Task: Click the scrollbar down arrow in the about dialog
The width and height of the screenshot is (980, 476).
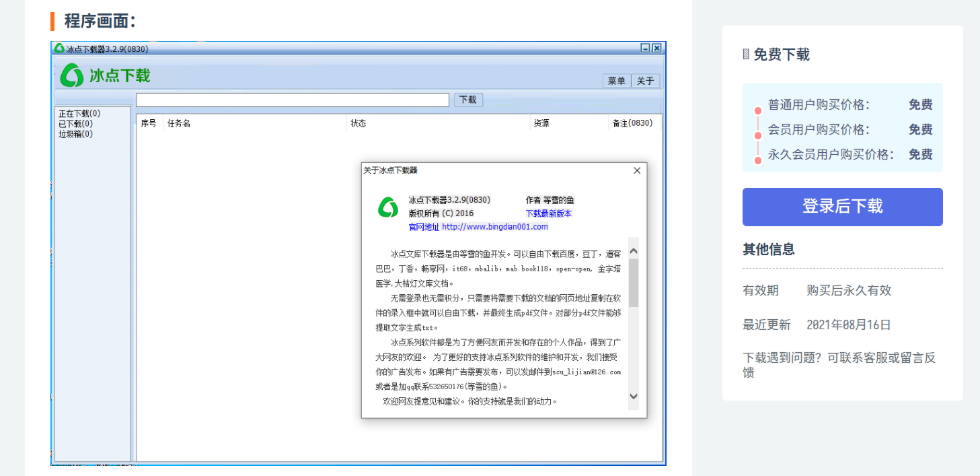Action: (633, 397)
